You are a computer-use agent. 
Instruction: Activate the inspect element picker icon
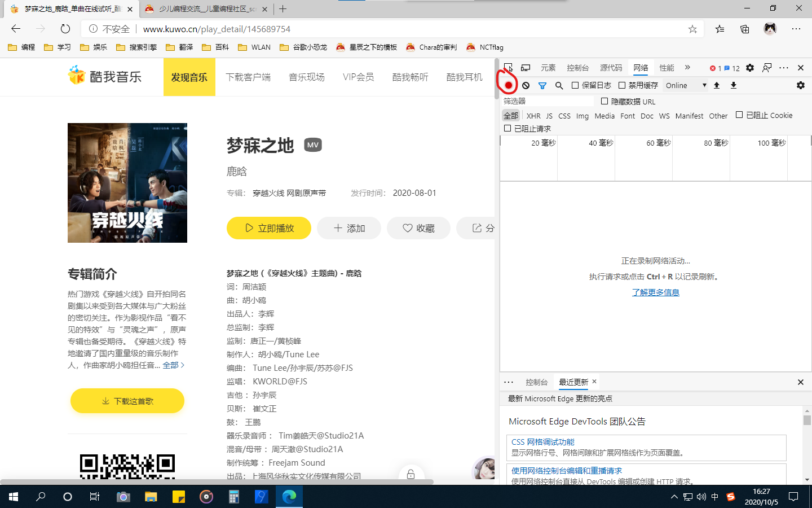(x=508, y=68)
